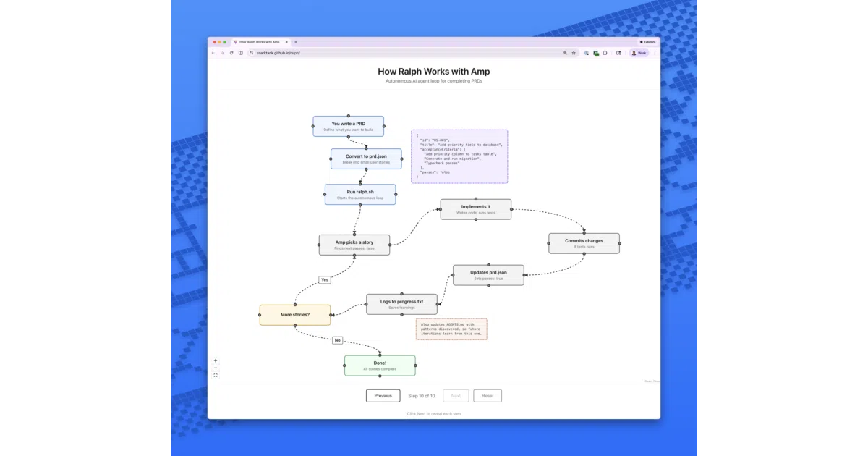Click the green extension icon in toolbar
The width and height of the screenshot is (868, 456).
click(x=596, y=54)
